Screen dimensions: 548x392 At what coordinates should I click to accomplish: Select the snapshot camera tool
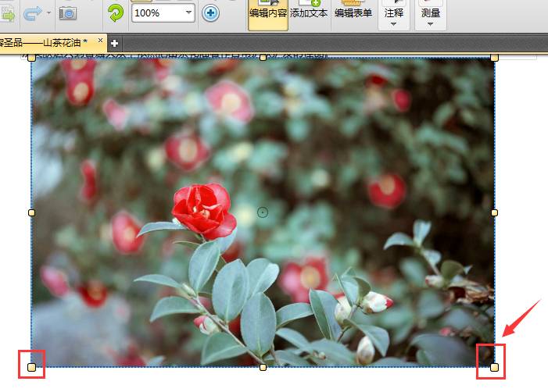(x=68, y=13)
